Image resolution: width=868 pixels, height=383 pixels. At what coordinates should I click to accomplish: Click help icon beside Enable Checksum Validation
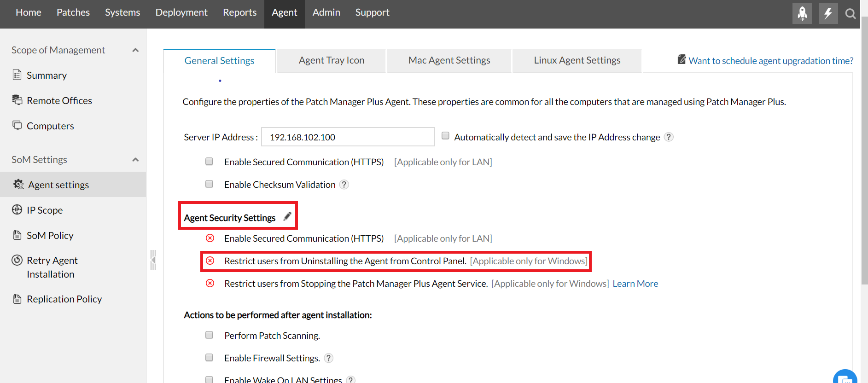tap(344, 185)
